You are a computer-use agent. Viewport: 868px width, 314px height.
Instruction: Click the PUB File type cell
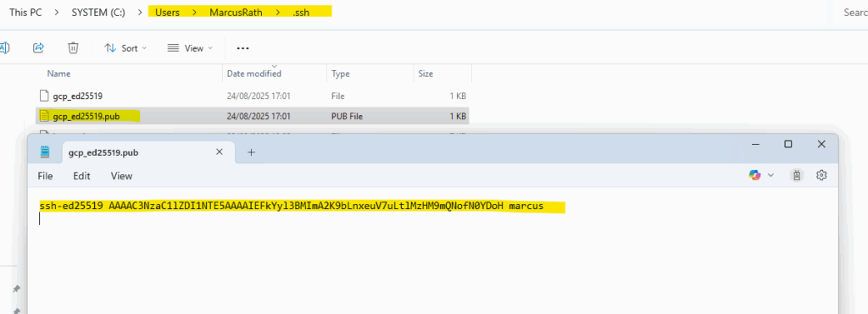click(x=347, y=116)
